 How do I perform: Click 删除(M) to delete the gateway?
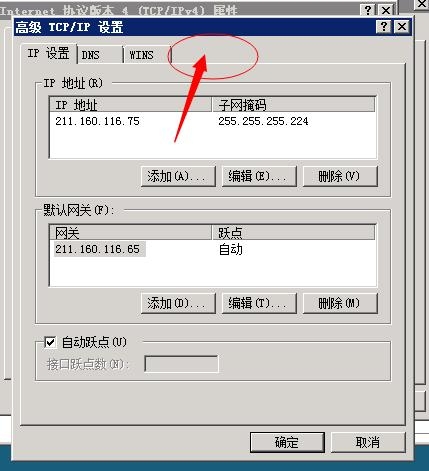(340, 303)
